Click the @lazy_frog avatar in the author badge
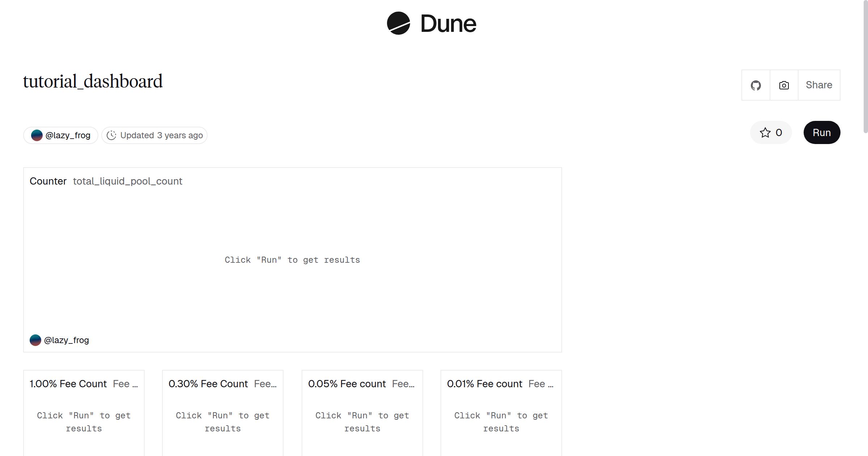The width and height of the screenshot is (868, 456). pyautogui.click(x=37, y=135)
